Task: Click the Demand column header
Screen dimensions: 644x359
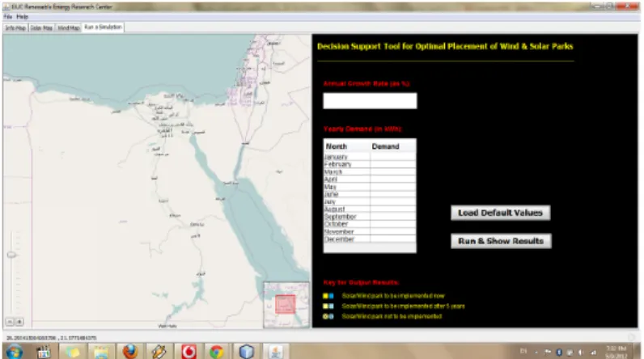Action: [x=393, y=146]
